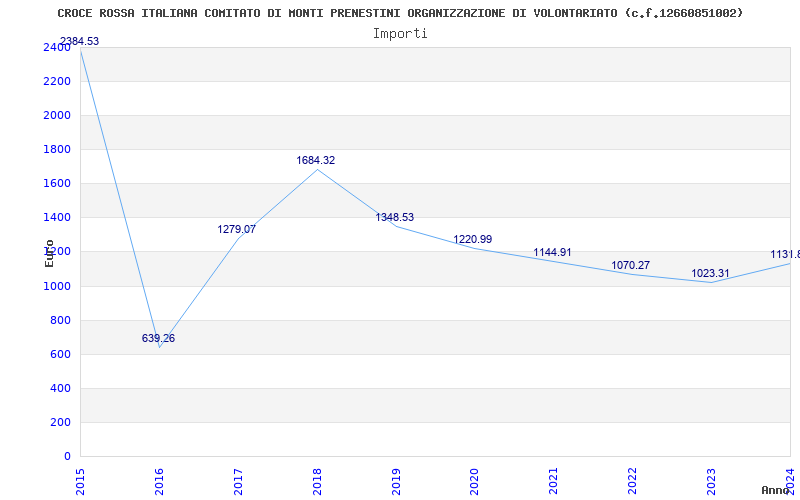Viewport: 800px width, 500px height.
Task: Click the 2018 x-axis year label
Action: click(x=317, y=481)
